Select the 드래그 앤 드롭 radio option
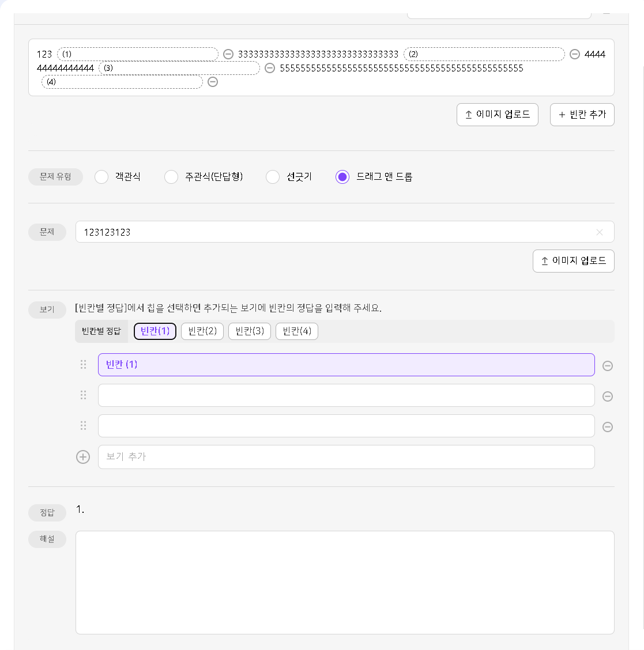 (342, 177)
